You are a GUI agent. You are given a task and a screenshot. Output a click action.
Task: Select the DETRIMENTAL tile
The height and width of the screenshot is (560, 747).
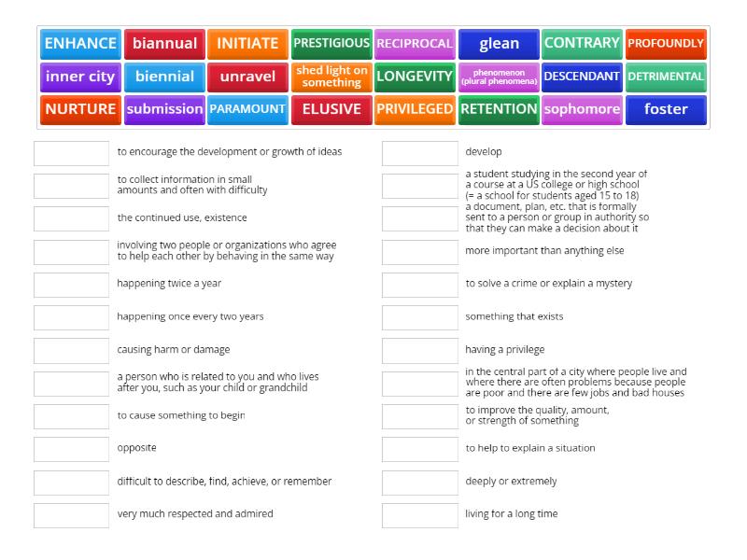click(x=666, y=77)
